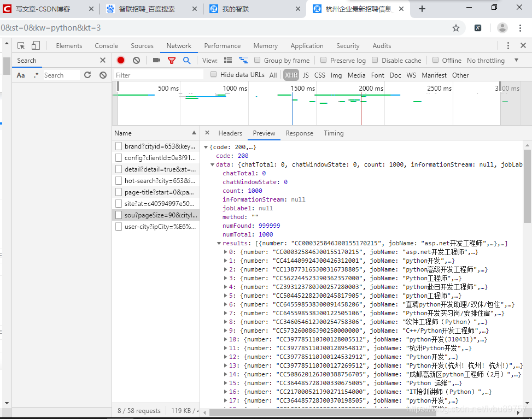Filter requests by XHR type
The image size is (532, 419).
click(x=291, y=75)
